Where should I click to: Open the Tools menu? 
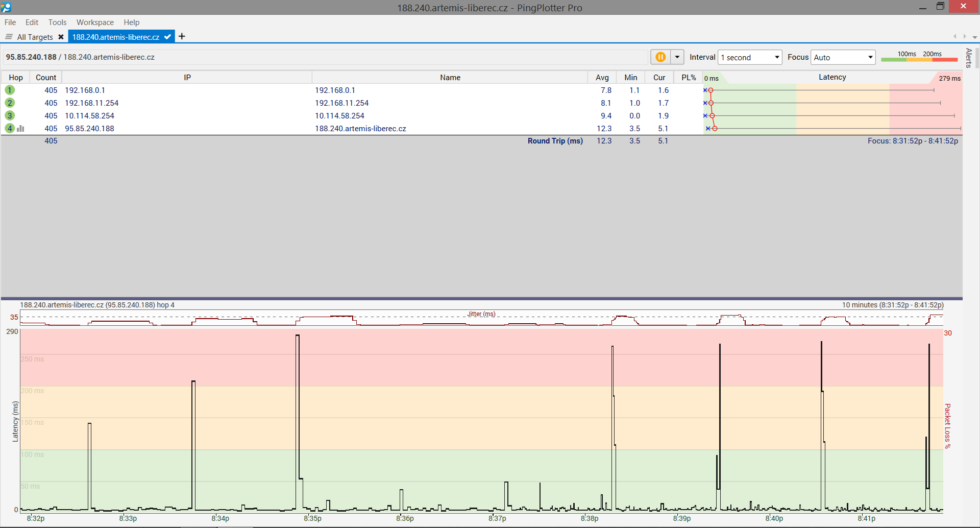57,22
